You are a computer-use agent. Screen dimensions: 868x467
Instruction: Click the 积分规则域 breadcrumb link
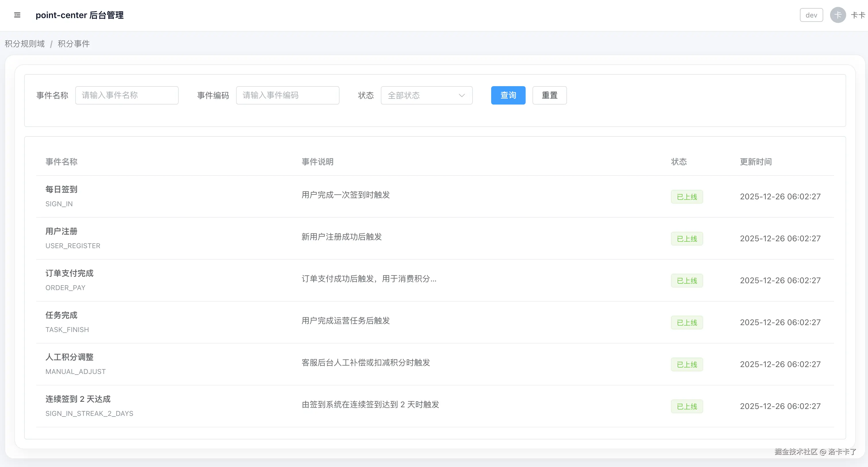(25, 44)
